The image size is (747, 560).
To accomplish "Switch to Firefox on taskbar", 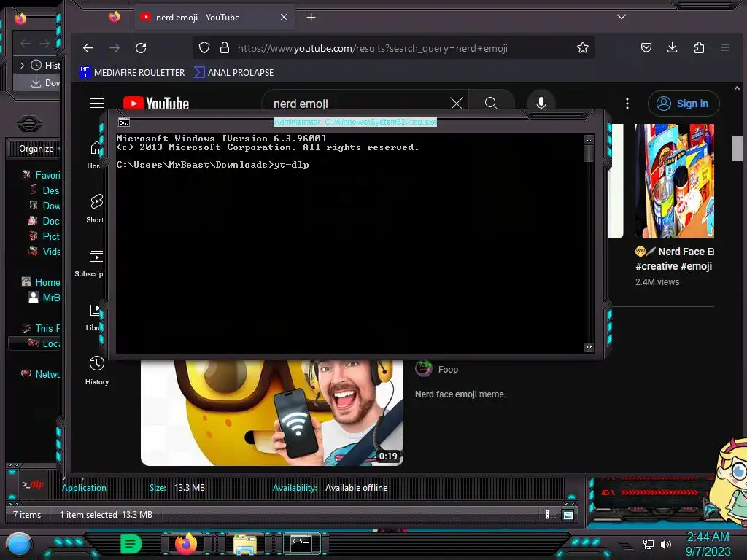I will coord(186,543).
